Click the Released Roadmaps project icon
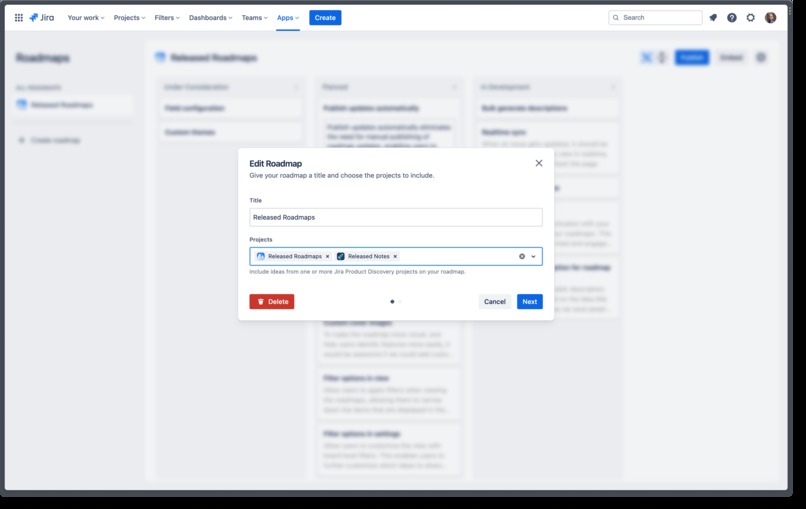806x509 pixels. pyautogui.click(x=261, y=256)
